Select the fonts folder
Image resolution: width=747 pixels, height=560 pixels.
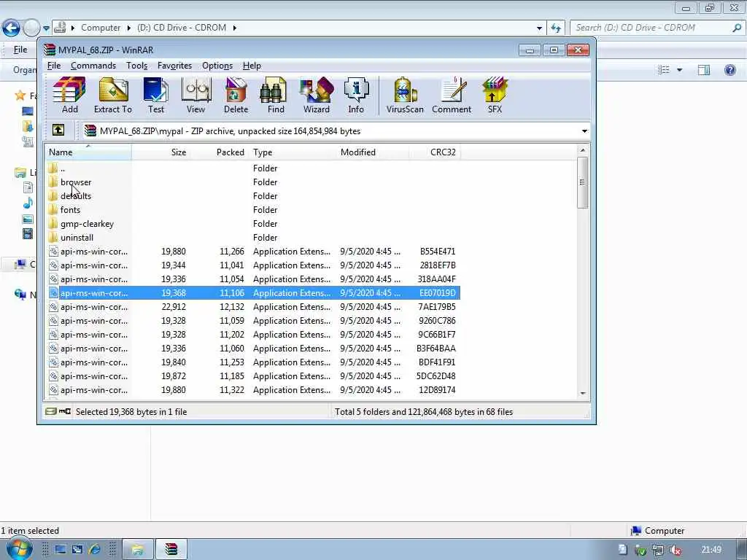point(71,209)
